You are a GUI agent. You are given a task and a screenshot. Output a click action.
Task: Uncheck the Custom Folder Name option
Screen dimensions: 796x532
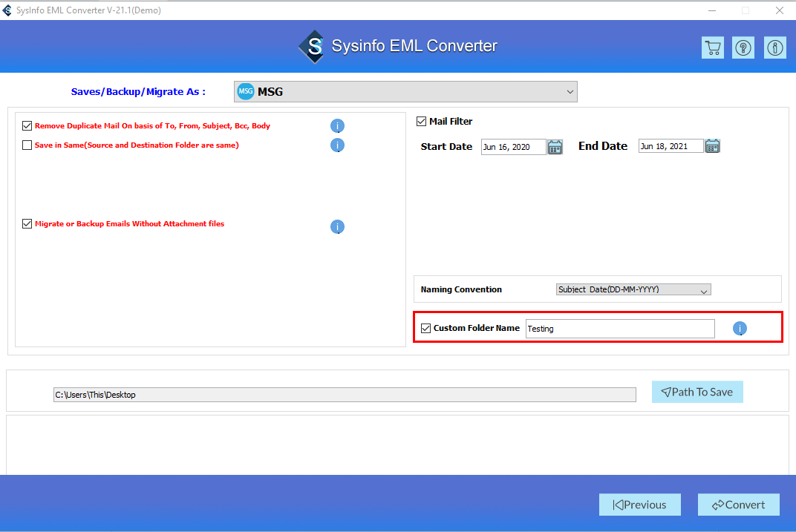(426, 328)
